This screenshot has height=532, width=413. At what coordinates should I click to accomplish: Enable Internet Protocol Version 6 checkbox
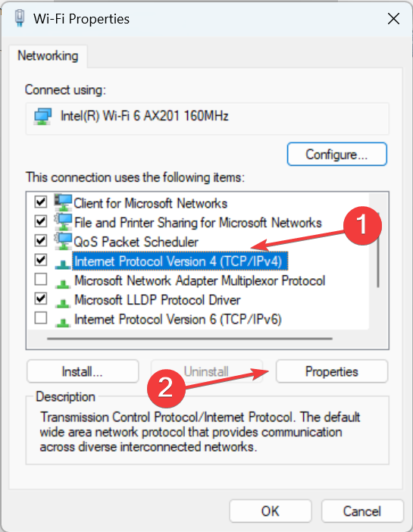(x=41, y=318)
